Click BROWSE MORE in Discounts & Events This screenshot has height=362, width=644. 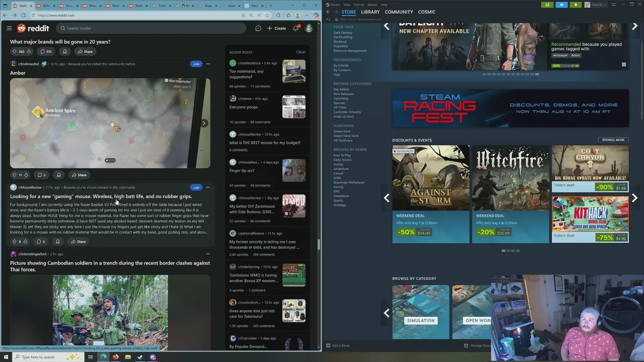[x=613, y=140]
